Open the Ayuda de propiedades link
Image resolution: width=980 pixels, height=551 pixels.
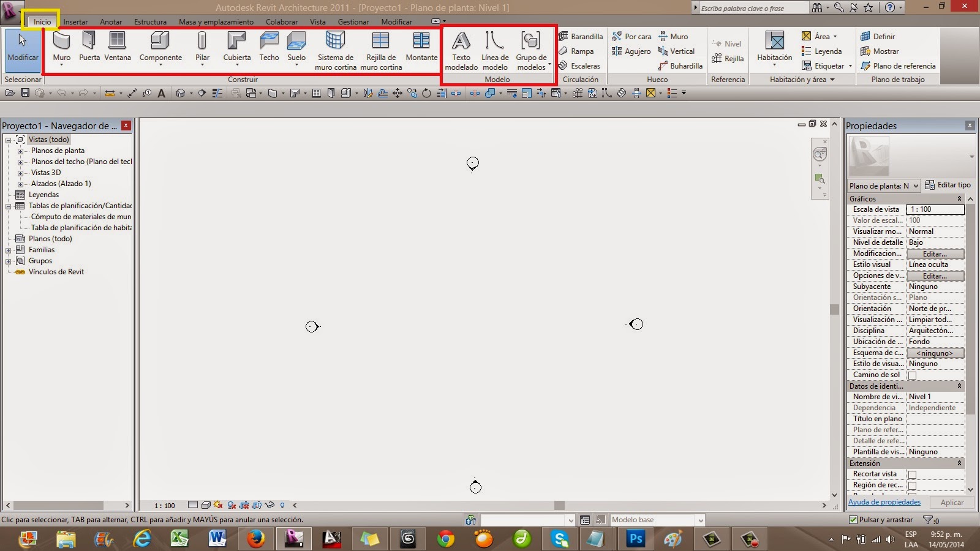click(x=884, y=502)
